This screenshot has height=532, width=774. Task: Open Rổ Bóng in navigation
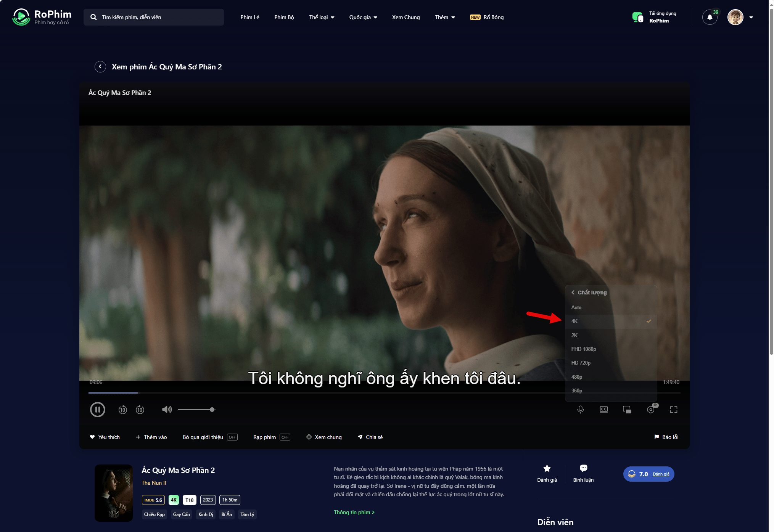point(487,17)
